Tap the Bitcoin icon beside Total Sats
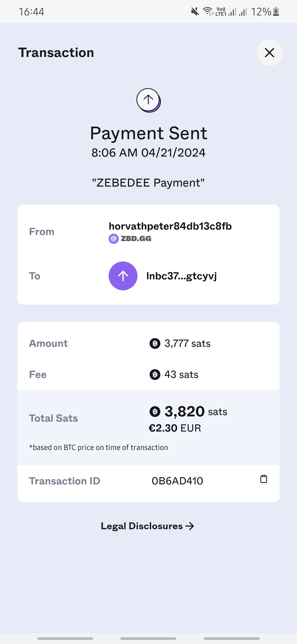 (155, 412)
